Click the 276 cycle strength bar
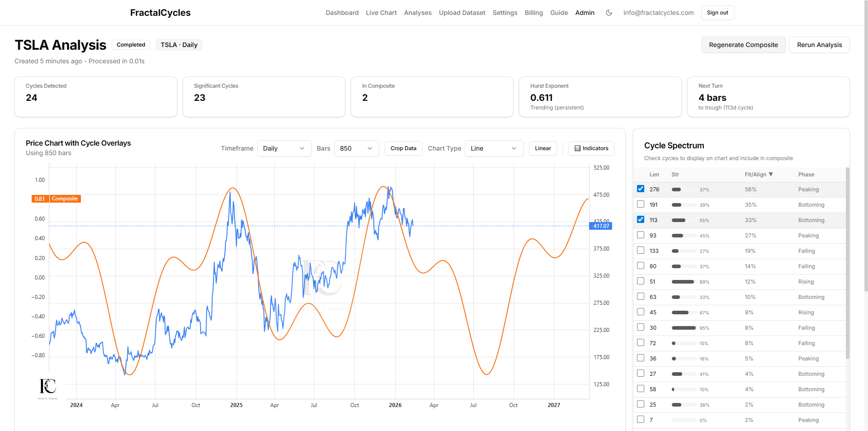Image resolution: width=868 pixels, height=431 pixels. point(684,189)
